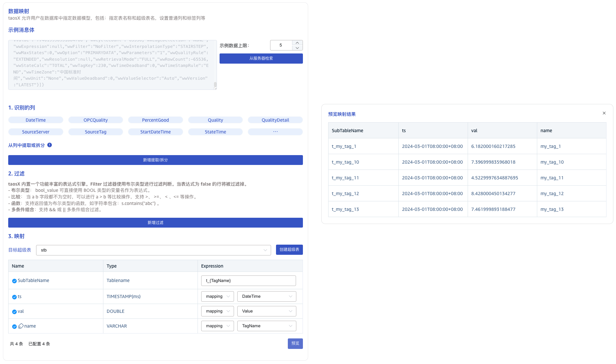Show more columns via the ellipsis chip
616x364 pixels.
[275, 132]
